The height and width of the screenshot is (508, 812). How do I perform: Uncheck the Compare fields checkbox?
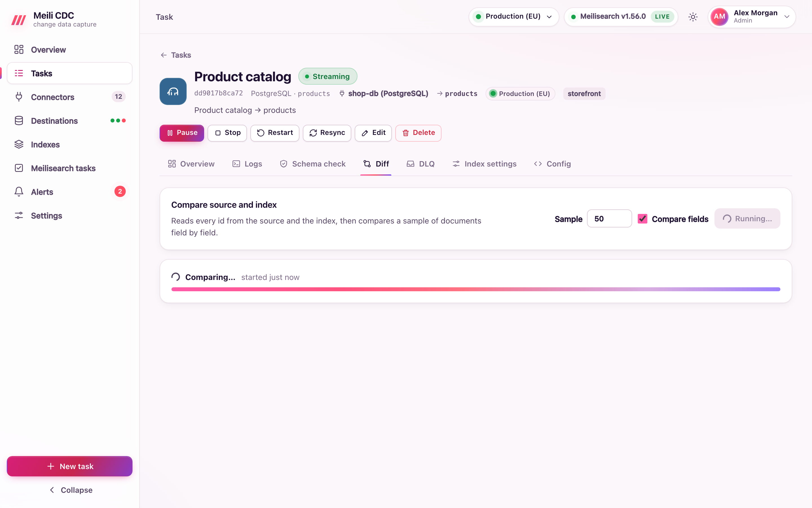point(642,219)
